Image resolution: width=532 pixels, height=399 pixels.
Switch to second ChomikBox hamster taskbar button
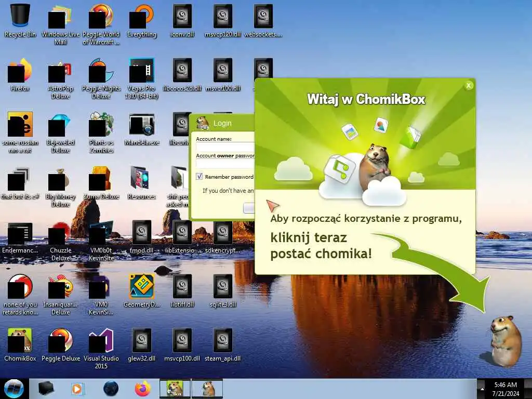pos(207,389)
